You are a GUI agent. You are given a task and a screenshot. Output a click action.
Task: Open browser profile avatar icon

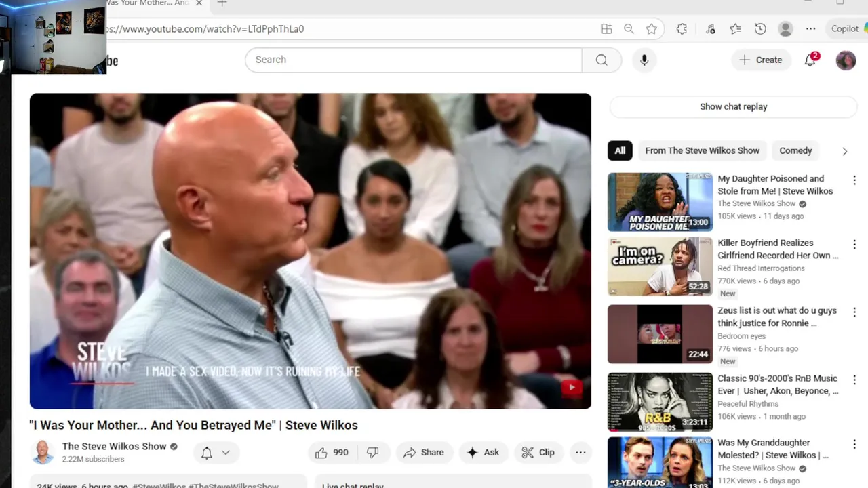click(785, 28)
